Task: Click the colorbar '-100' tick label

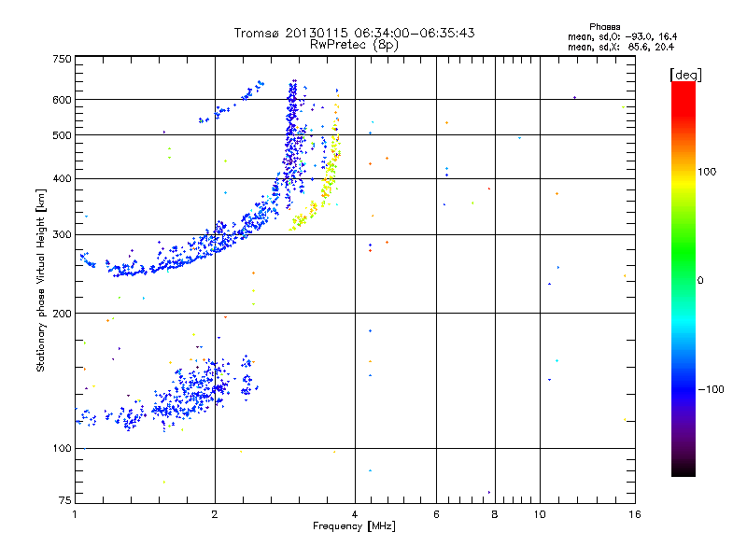Action: [x=711, y=389]
